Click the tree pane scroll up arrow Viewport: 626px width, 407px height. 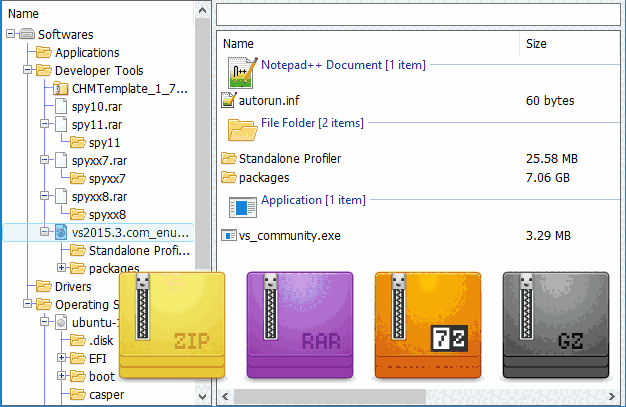[x=202, y=10]
